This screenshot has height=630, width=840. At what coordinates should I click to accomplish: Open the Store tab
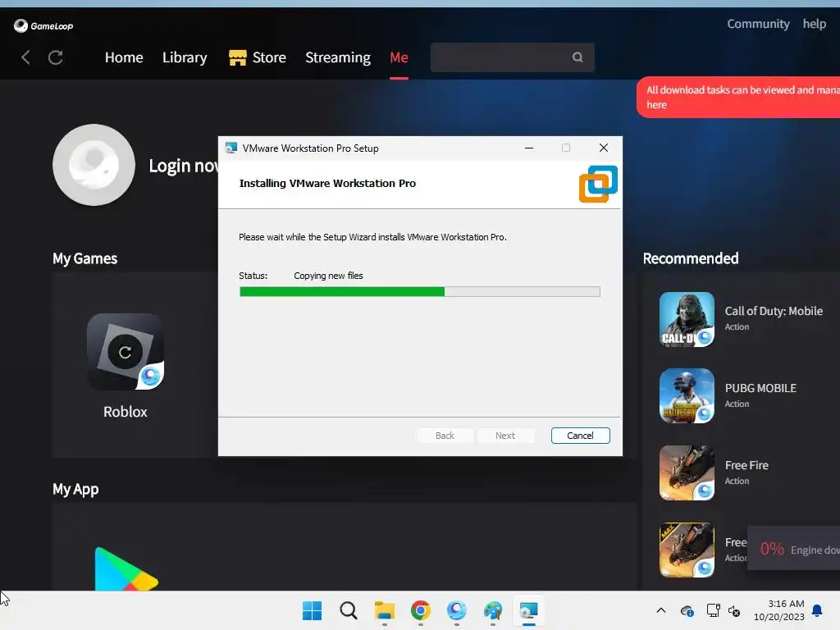257,57
